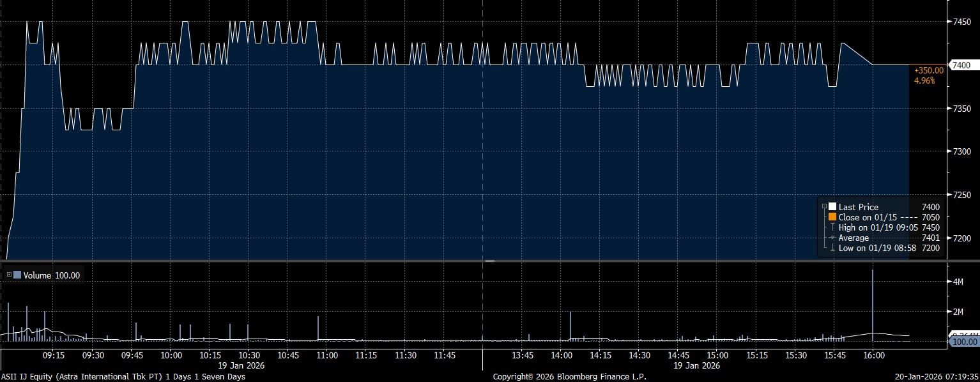This screenshot has height=382, width=980.
Task: Select the High marker icon in legend
Action: [x=832, y=227]
